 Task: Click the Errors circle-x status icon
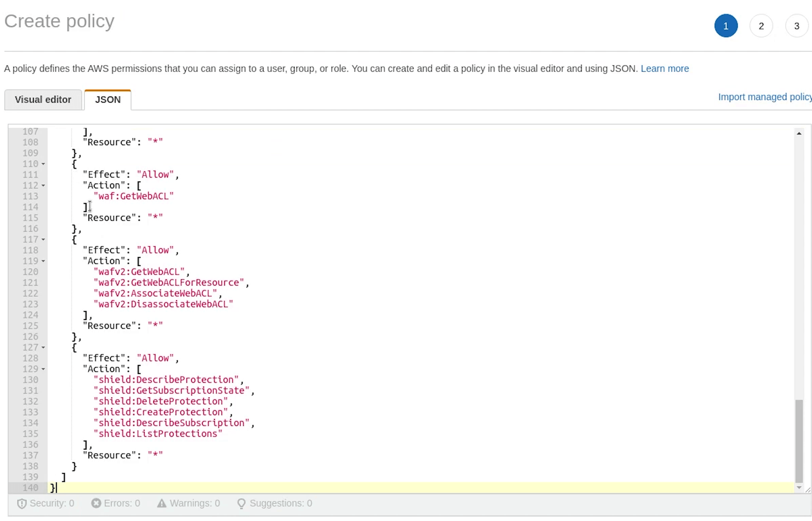[96, 503]
